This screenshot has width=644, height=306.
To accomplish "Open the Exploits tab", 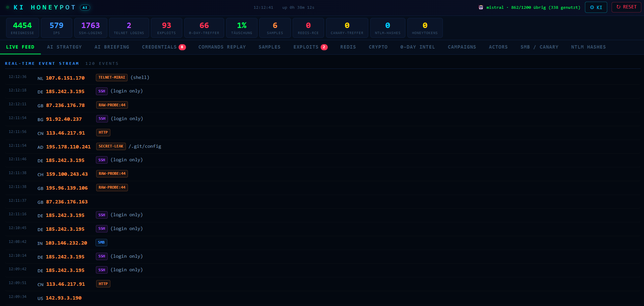I will click(x=310, y=47).
